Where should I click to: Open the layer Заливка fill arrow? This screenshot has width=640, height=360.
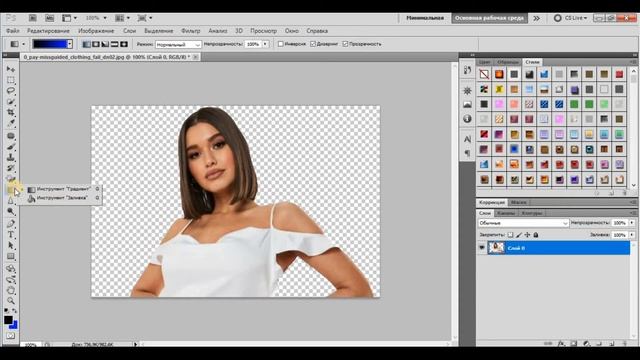tap(632, 235)
